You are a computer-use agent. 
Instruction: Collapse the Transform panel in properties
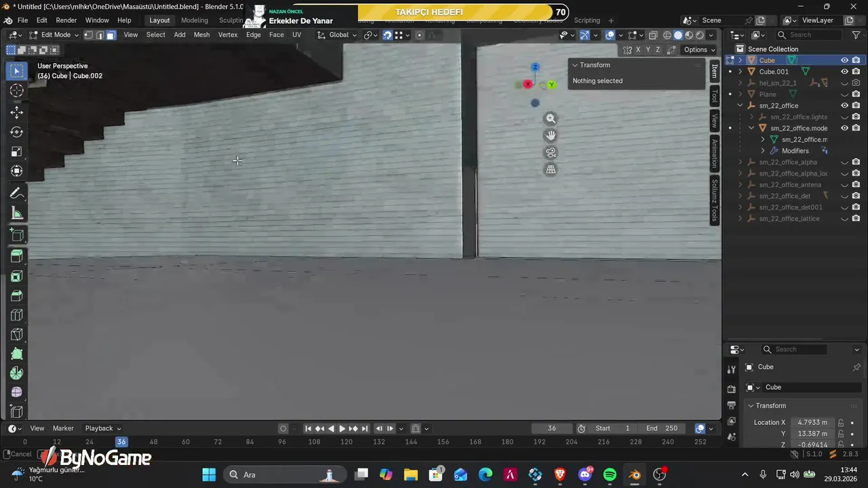tap(751, 405)
